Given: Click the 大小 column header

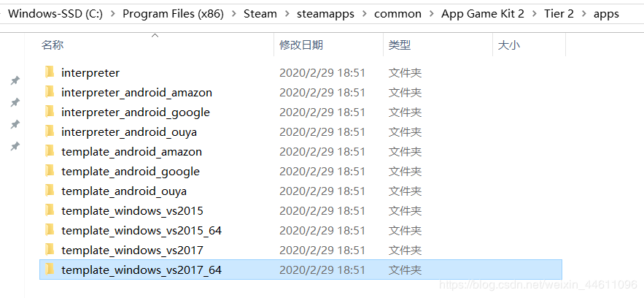Looking at the screenshot, I should [508, 45].
